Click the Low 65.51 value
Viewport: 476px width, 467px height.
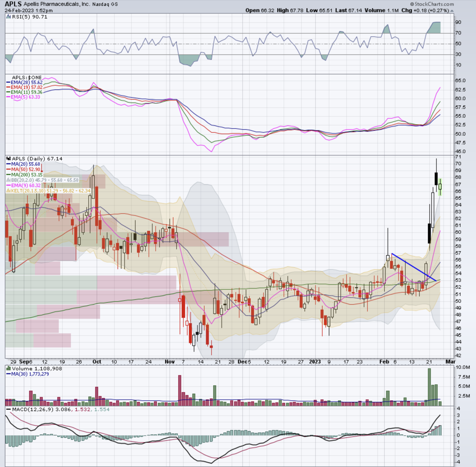coord(319,10)
